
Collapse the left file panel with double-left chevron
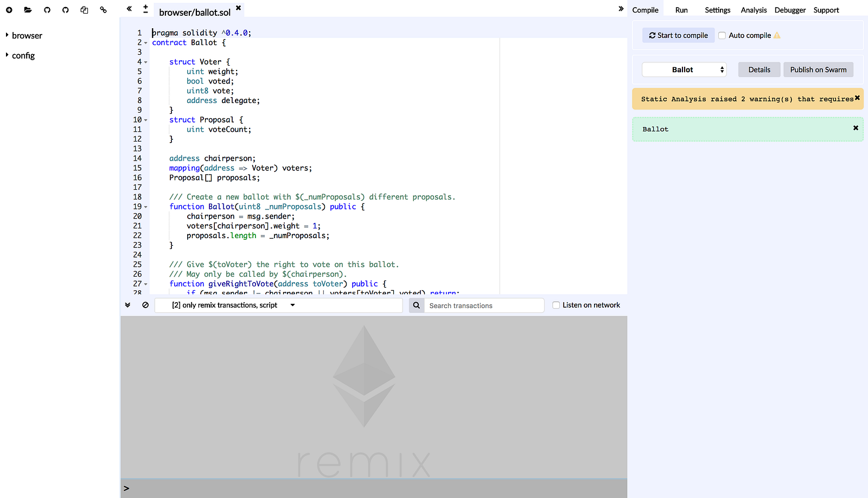[x=129, y=9]
